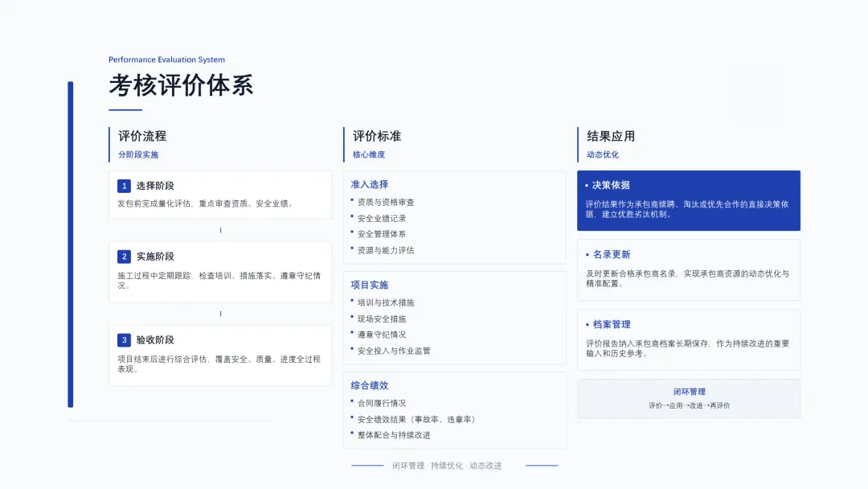The width and height of the screenshot is (868, 489).
Task: Click the description starting 评价结果作为承包商续聘
Action: click(x=687, y=209)
